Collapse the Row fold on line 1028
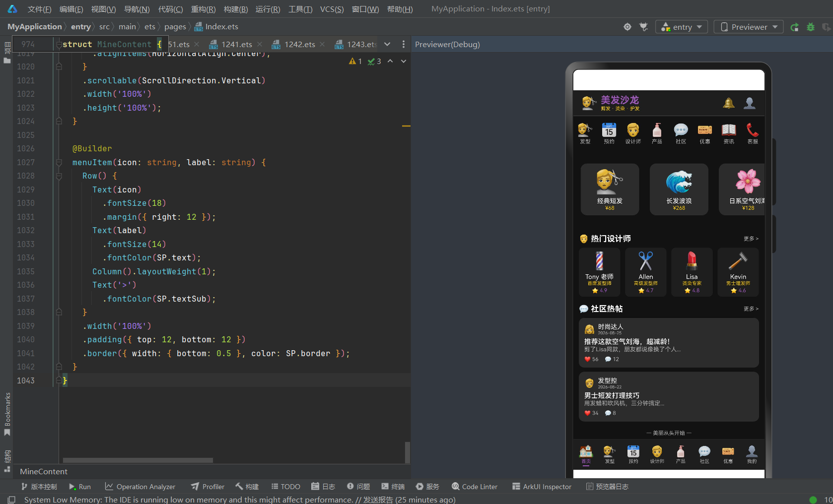The image size is (833, 504). 59,176
